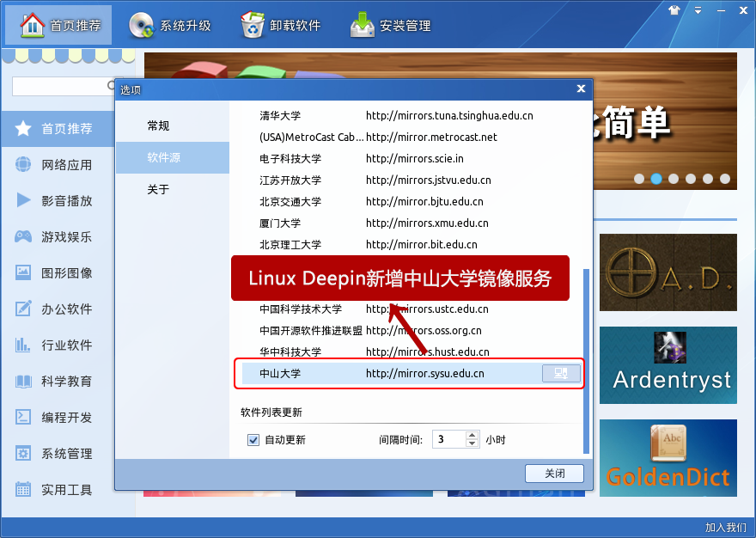This screenshot has width=756, height=538.
Task: Click the options dialog vertical scrollbar
Action: (x=586, y=361)
